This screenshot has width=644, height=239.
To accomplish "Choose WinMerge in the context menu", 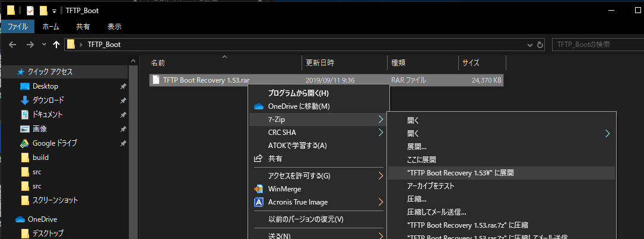I will click(x=318, y=189).
